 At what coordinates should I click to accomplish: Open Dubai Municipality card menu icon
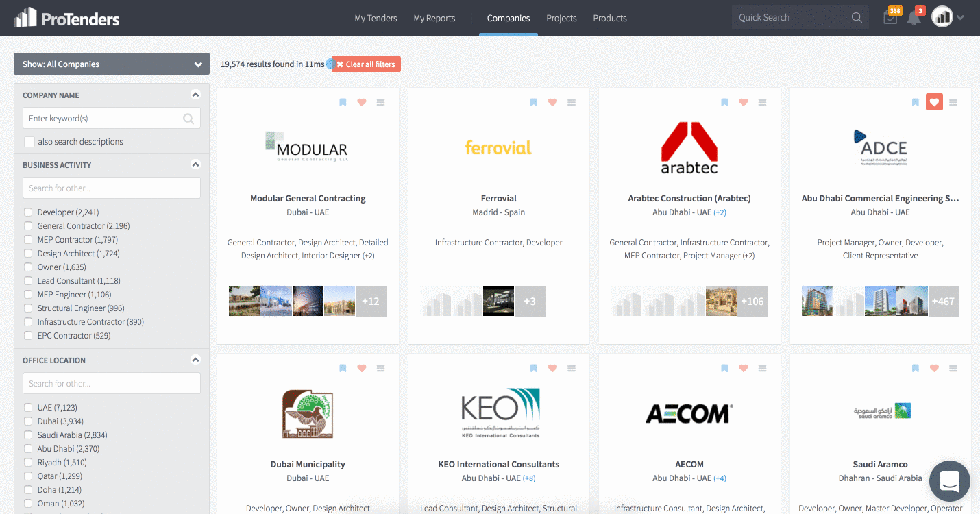click(x=381, y=368)
